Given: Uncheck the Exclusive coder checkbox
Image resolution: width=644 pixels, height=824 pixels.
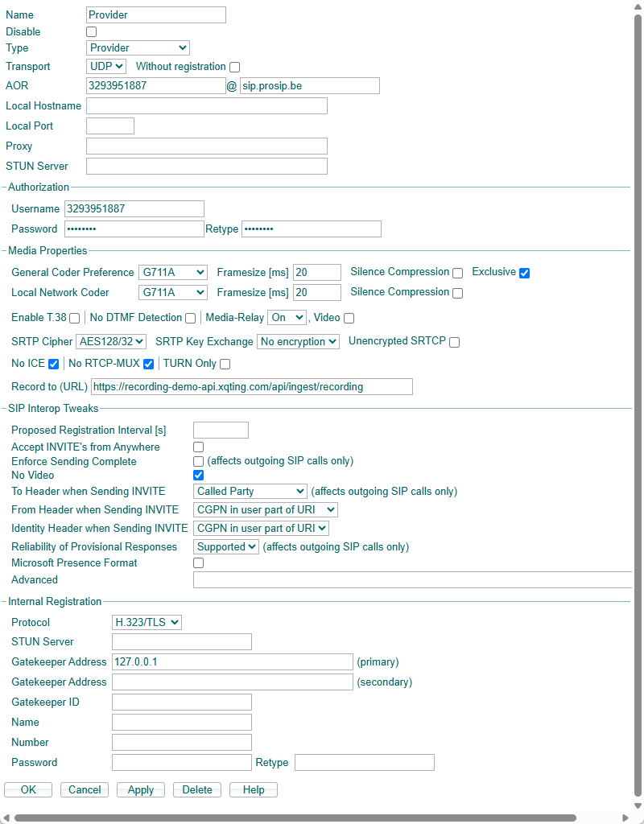Looking at the screenshot, I should click(524, 273).
